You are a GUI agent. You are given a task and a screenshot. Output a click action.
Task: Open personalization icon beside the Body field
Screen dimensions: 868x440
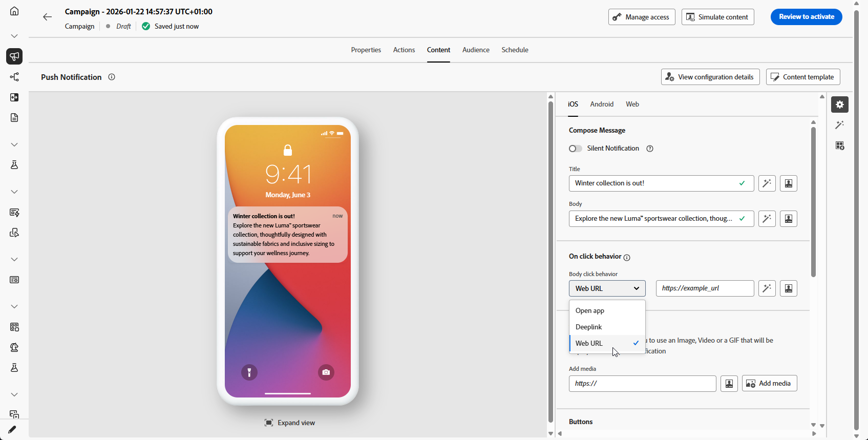[x=789, y=219]
